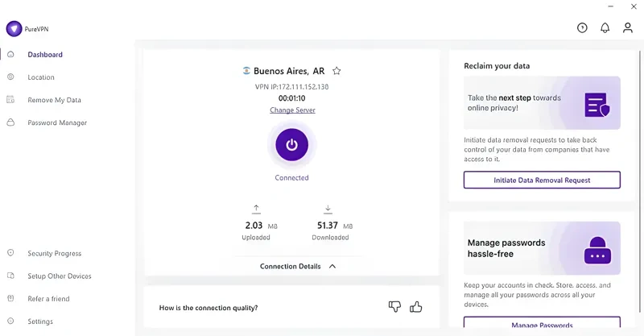Image resolution: width=644 pixels, height=336 pixels.
Task: Open Refer a friend page
Action: (48, 298)
